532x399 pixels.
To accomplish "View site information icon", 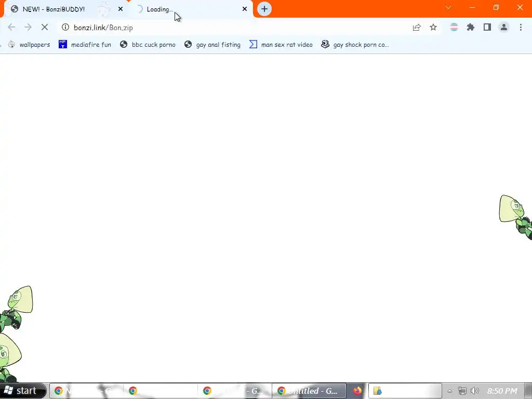I will click(x=65, y=28).
